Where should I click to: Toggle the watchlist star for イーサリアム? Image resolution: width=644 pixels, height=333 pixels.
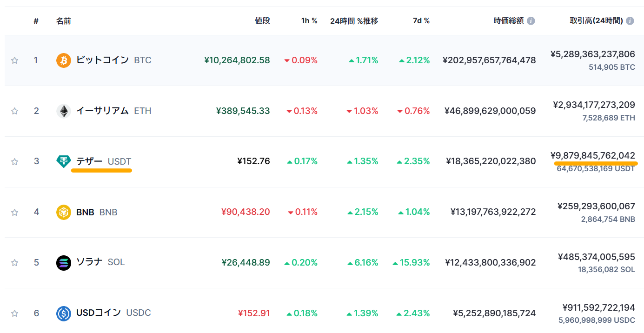(14, 111)
